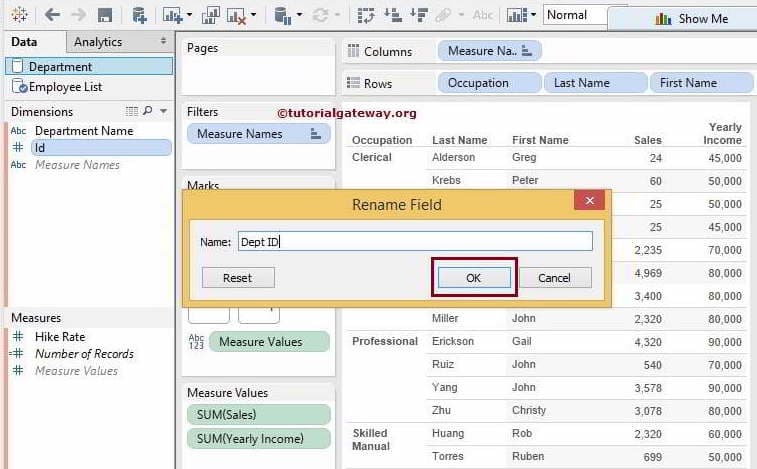757x469 pixels.
Task: Click the SUM(Sales) pill
Action: click(x=259, y=414)
